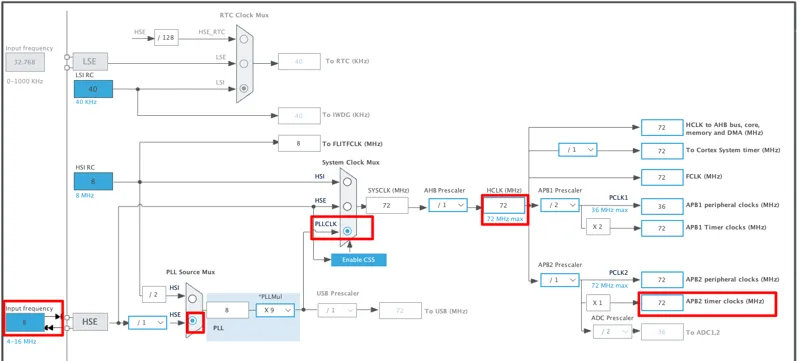Pick LSI in the RTC Clock Mux
The image size is (800, 361).
coord(244,88)
